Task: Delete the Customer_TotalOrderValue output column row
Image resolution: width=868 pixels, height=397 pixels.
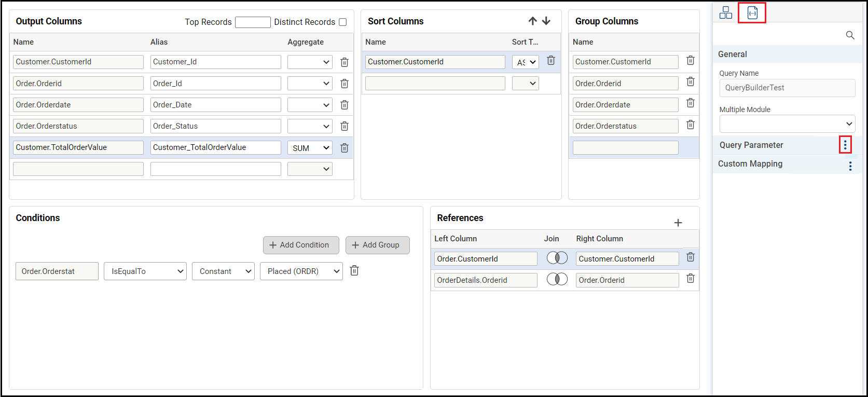Action: (344, 148)
